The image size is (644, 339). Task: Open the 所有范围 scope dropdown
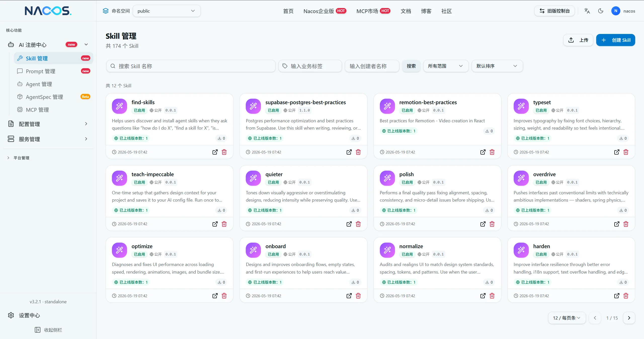tap(446, 66)
